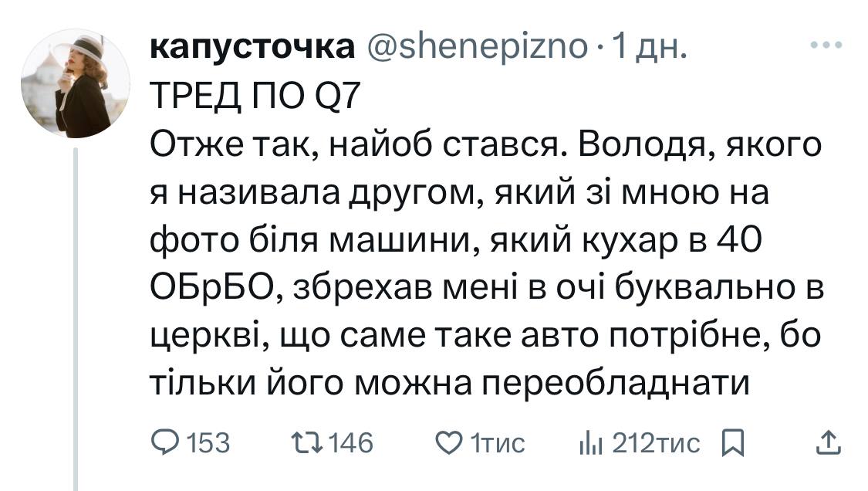Click the last line 'тільки його можна переобладнати'
Viewport: 868px width, 491px height.
[x=449, y=383]
